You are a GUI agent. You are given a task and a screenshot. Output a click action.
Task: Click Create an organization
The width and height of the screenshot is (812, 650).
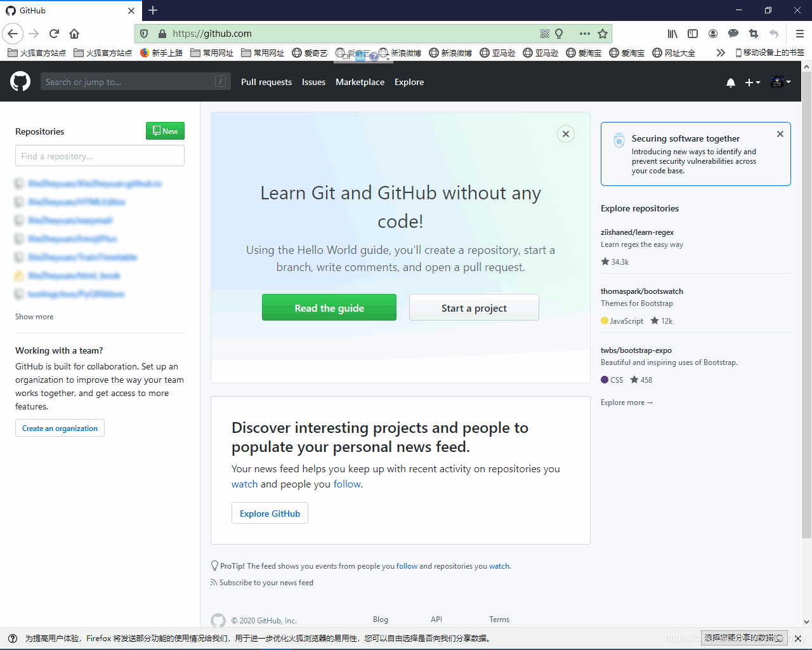pos(60,428)
